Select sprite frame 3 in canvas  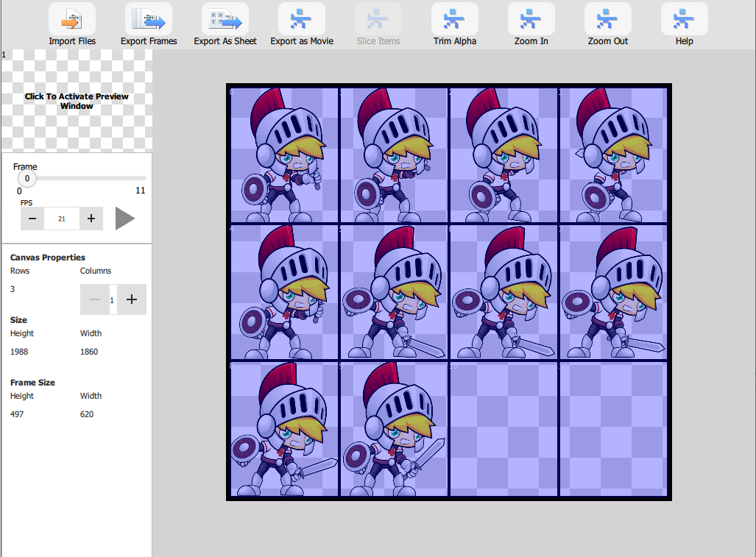(x=612, y=155)
